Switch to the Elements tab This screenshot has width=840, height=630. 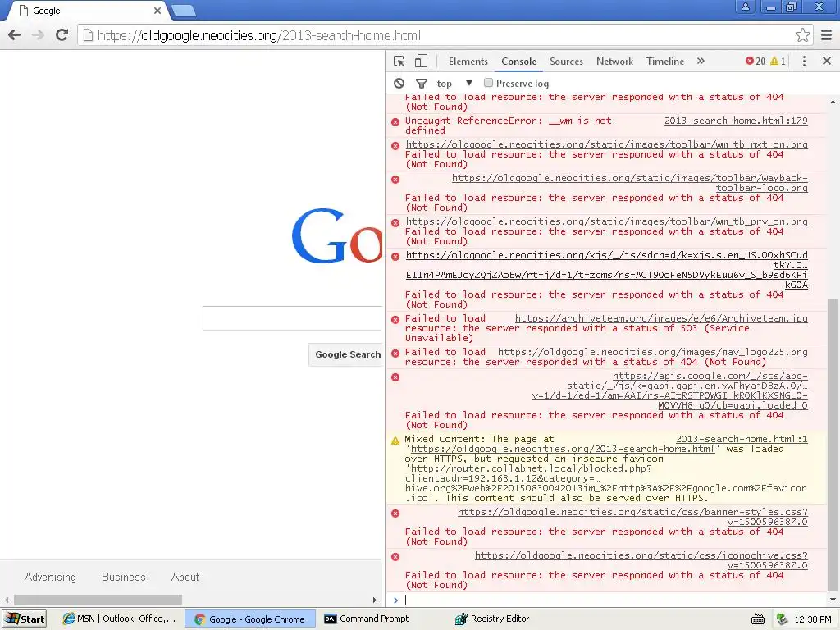click(x=468, y=61)
